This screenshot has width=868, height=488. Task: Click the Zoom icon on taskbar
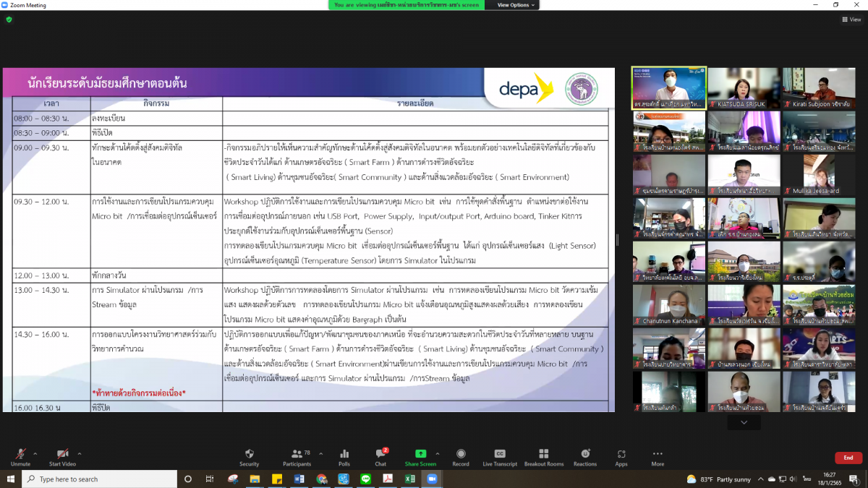point(432,479)
